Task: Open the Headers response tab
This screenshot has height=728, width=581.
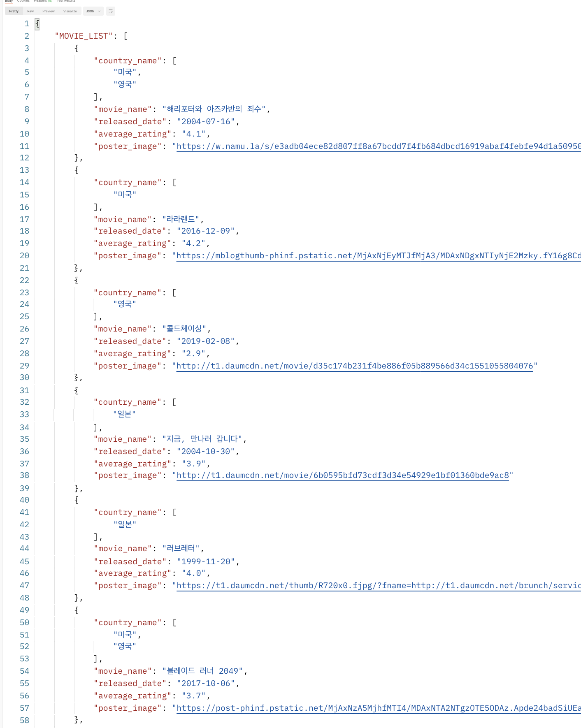Action: (x=43, y=1)
